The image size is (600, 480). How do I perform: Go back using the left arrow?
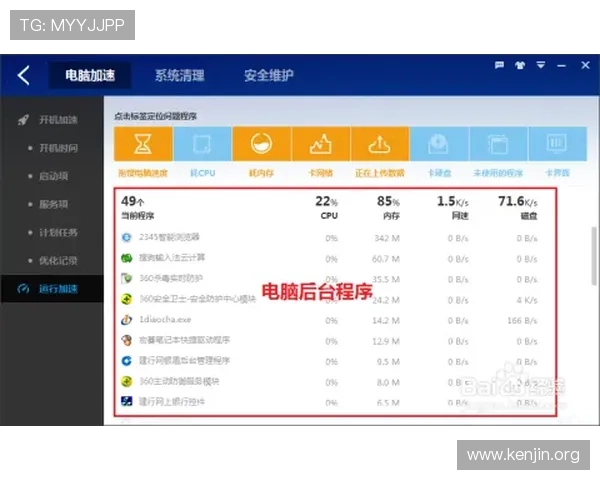(x=23, y=75)
